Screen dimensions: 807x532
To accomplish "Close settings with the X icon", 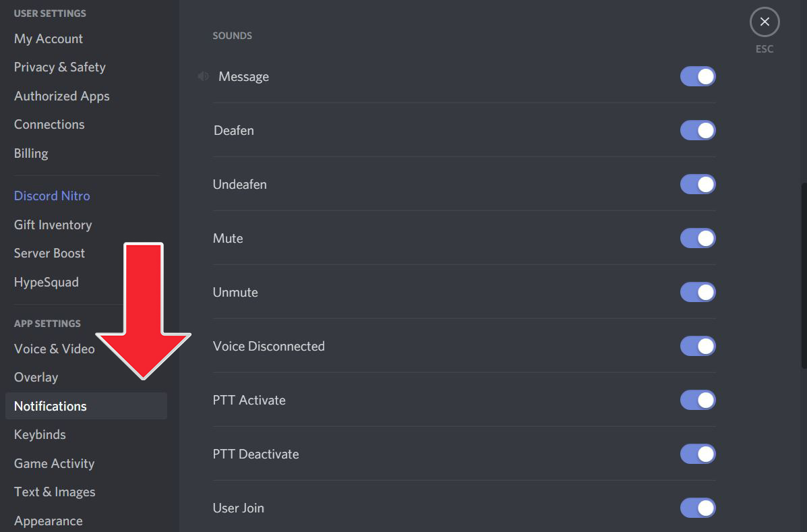I will point(765,22).
